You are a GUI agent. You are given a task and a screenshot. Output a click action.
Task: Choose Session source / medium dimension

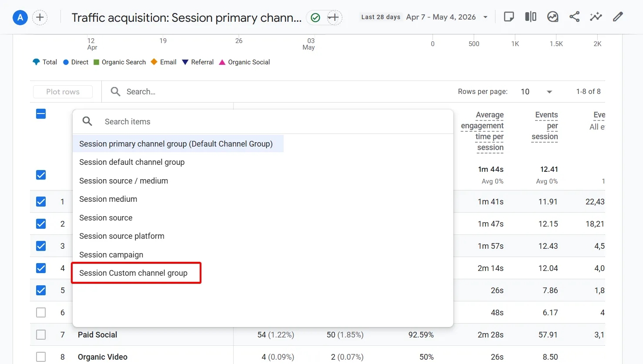tap(124, 180)
